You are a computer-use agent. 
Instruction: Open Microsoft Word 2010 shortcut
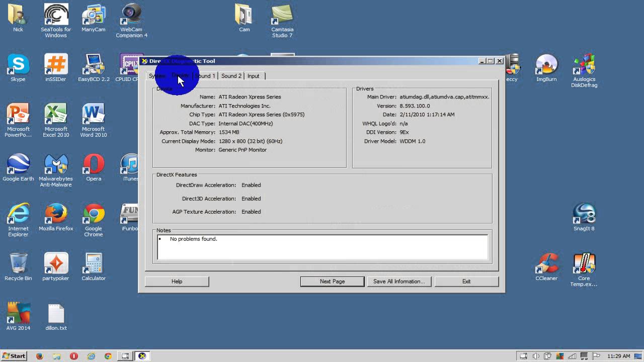click(x=94, y=121)
